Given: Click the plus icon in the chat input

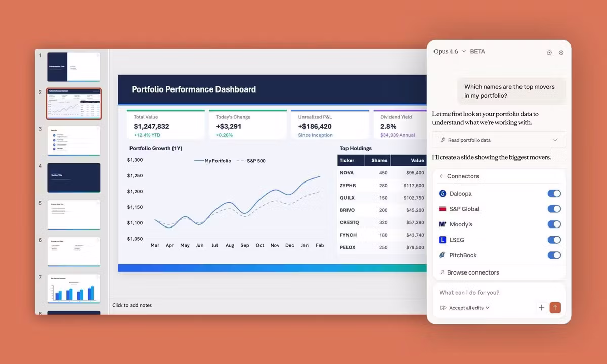Looking at the screenshot, I should [541, 307].
